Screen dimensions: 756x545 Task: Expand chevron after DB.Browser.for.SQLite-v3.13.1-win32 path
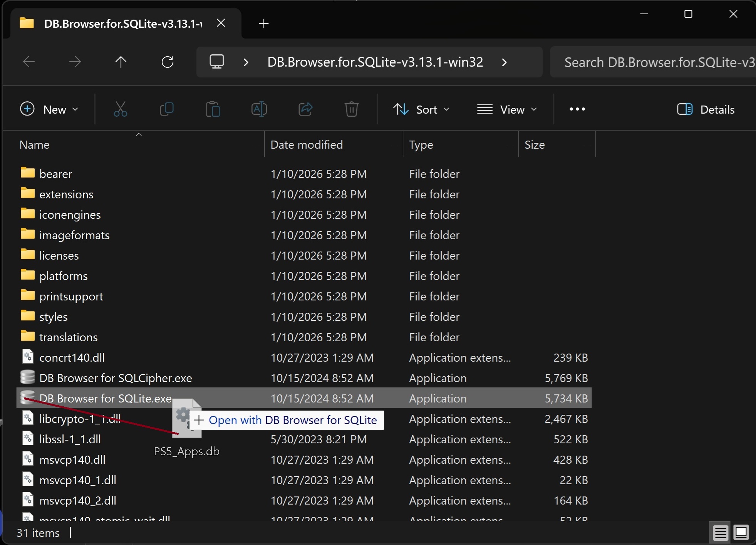[504, 62]
